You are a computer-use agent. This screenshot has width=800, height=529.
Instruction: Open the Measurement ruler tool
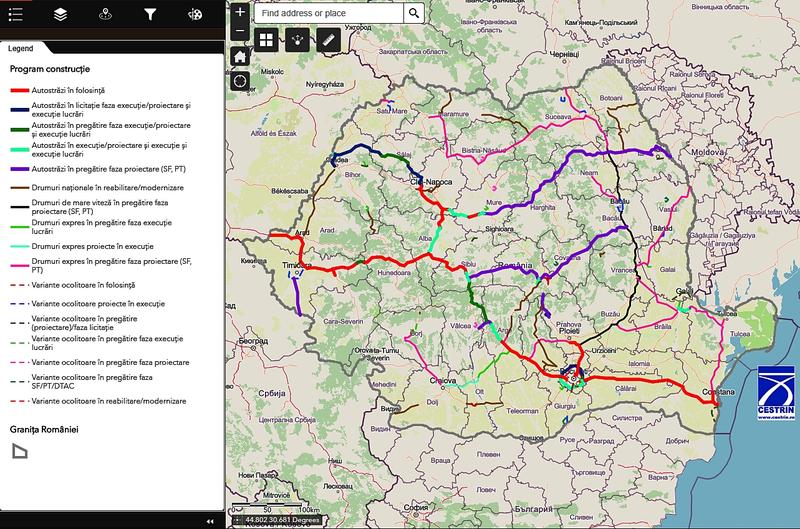click(327, 40)
